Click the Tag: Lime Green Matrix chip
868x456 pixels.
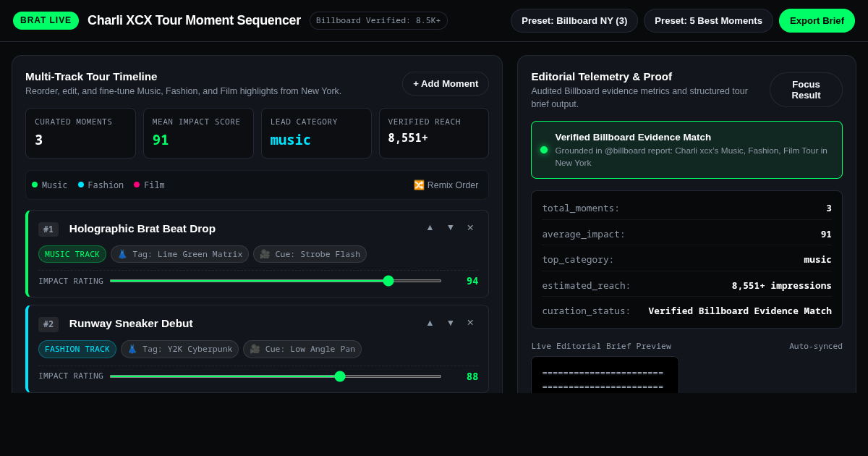(179, 254)
